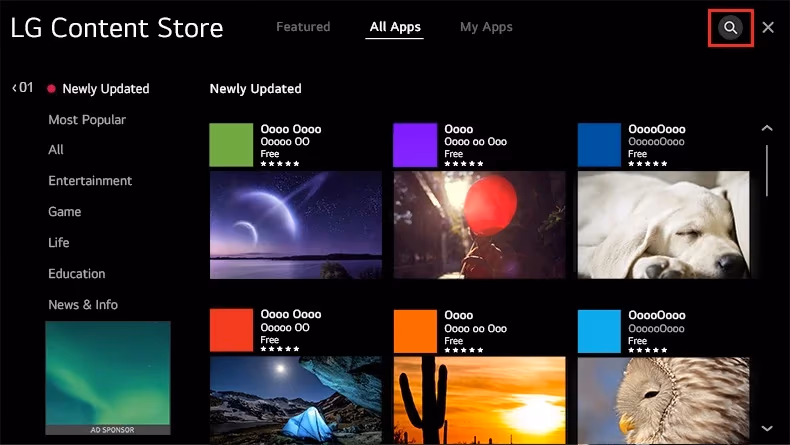The image size is (790, 445).
Task: Select the Newly Updated category
Action: (x=105, y=89)
